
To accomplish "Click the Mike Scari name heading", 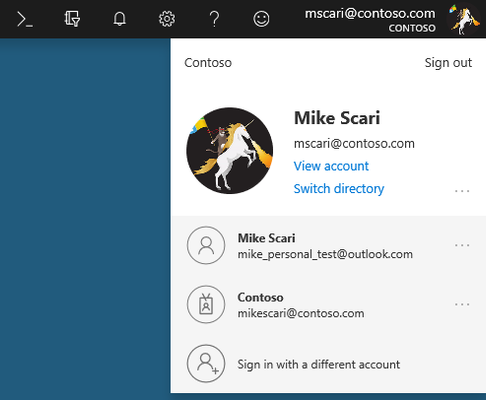I will click(x=337, y=118).
